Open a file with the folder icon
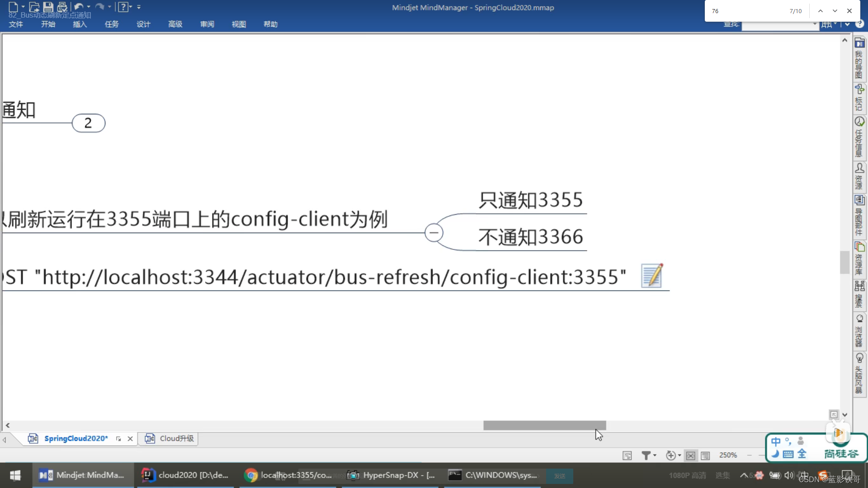Viewport: 868px width, 488px height. [34, 7]
